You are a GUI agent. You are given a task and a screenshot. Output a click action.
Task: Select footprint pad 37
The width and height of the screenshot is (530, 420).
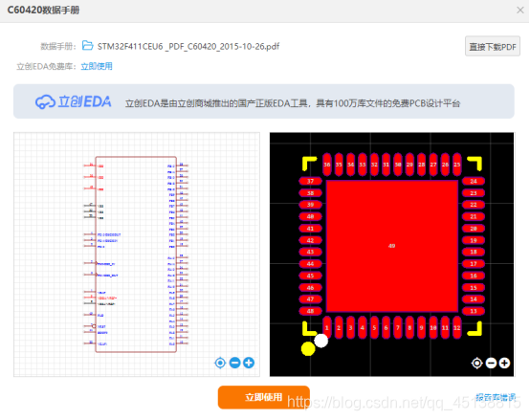[x=310, y=181]
